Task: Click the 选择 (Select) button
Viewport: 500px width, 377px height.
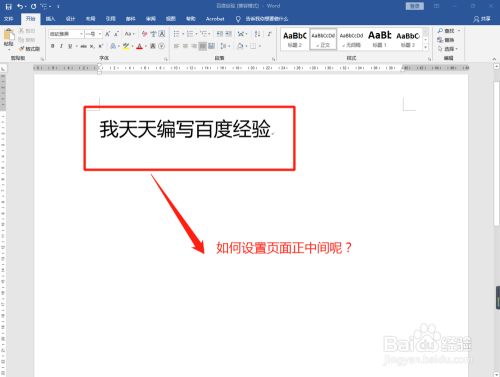Action: click(447, 49)
